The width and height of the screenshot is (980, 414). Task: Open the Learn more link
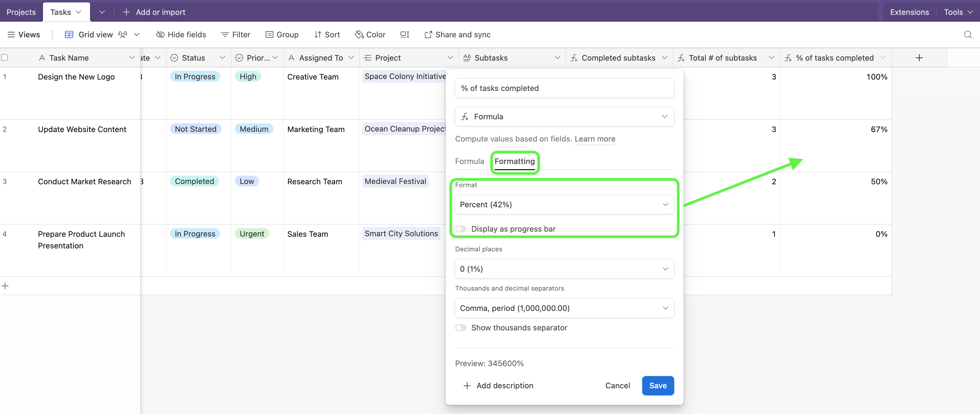[x=595, y=139]
